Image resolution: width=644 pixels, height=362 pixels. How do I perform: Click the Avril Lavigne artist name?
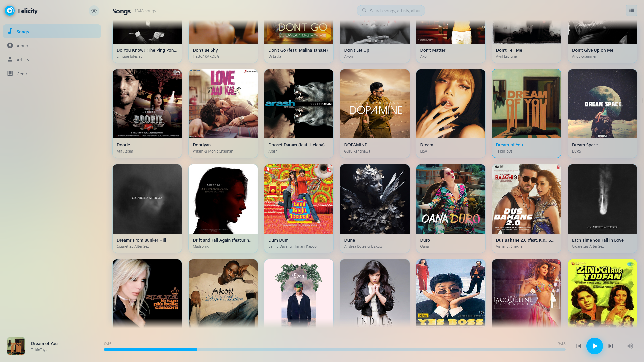(x=506, y=56)
